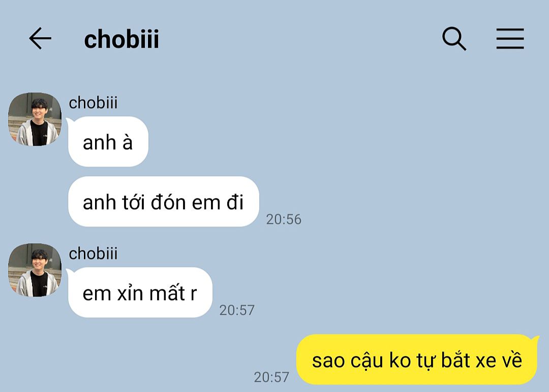Select the yellow 'sao cậu ko tự bắt xe về' bubble
Screen dimensions: 549x392
417,360
